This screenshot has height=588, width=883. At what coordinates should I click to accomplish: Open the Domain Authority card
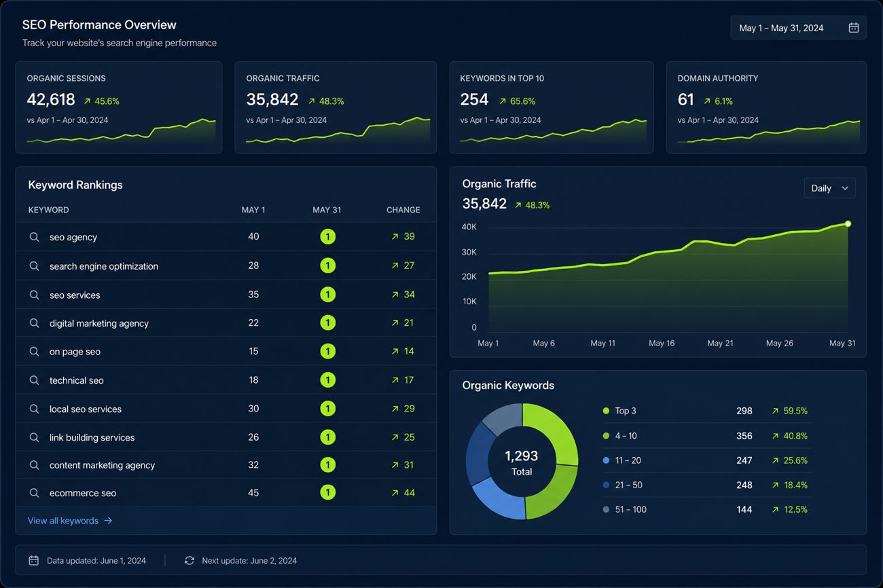(766, 107)
